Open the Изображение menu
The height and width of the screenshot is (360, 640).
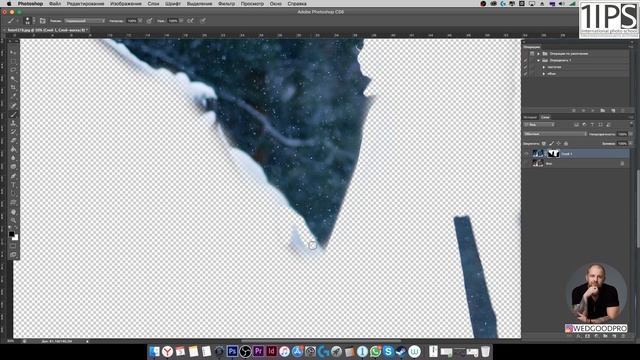coord(126,4)
